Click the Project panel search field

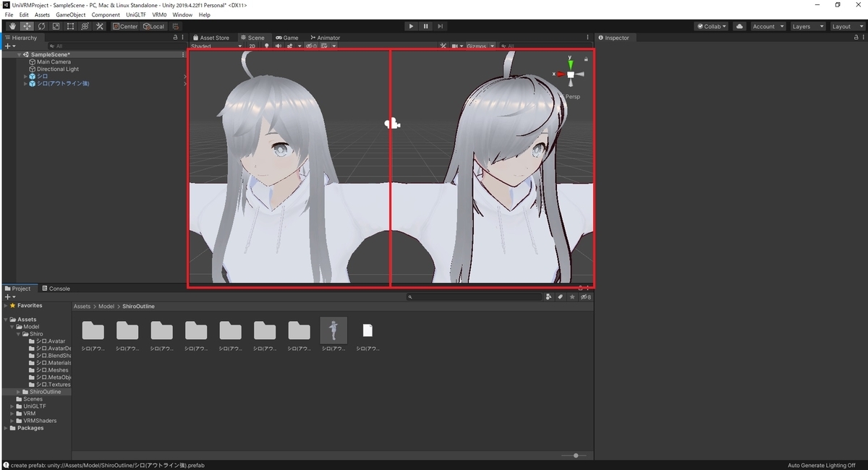pos(474,297)
